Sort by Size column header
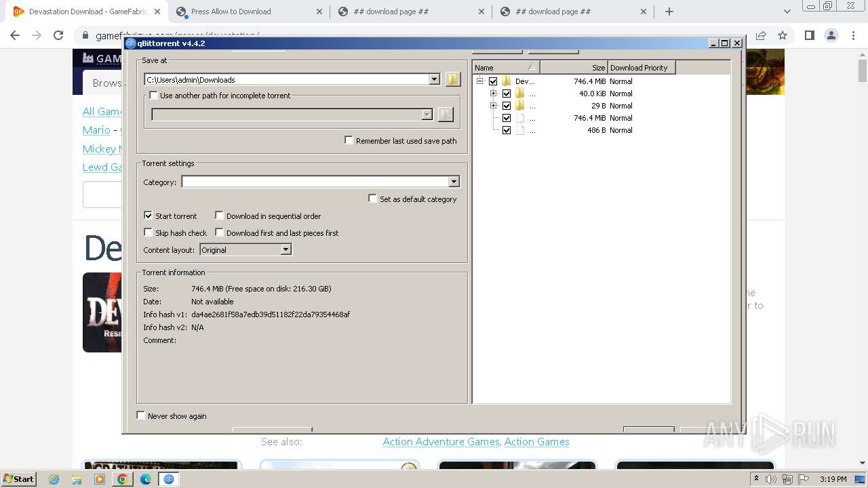This screenshot has width=868, height=488. point(574,67)
